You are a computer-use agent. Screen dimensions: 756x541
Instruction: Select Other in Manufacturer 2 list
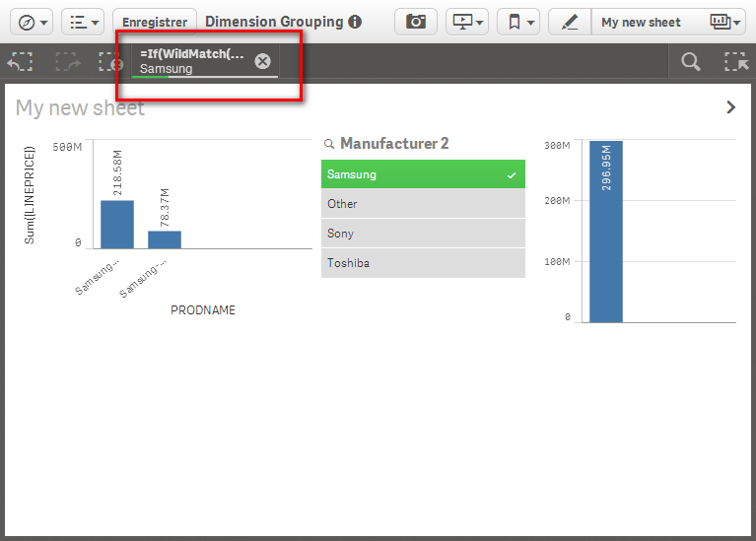(423, 203)
